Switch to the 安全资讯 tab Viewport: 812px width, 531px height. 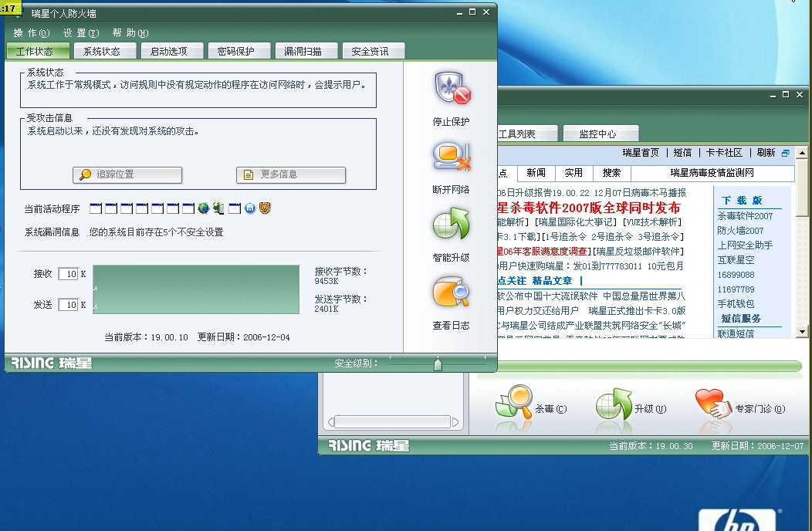click(x=374, y=51)
